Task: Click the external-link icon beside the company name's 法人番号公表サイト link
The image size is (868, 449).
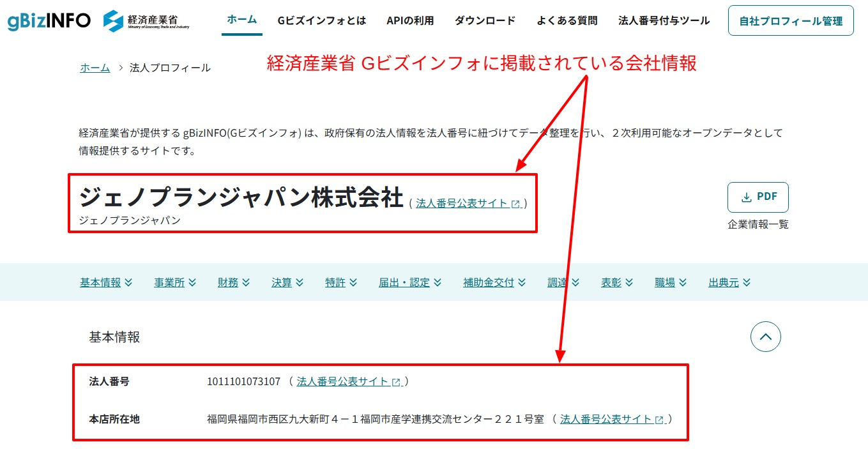Action: coord(515,203)
